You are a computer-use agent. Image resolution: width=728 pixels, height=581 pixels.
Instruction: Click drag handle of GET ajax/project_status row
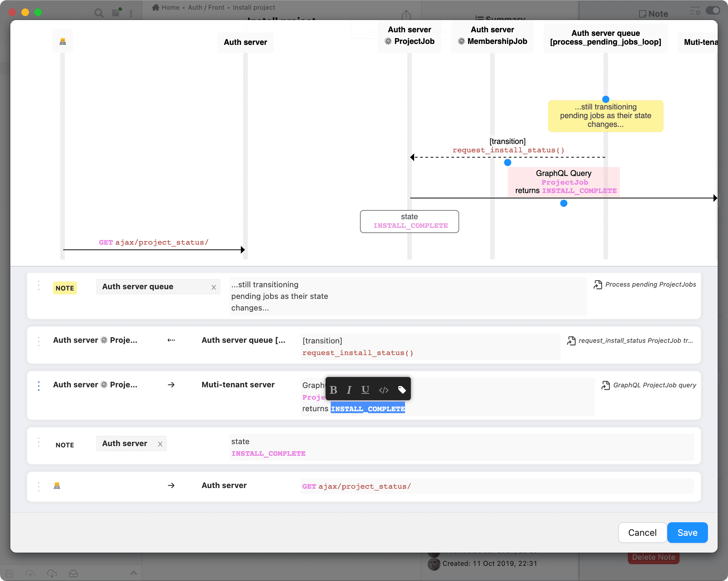[x=39, y=486]
